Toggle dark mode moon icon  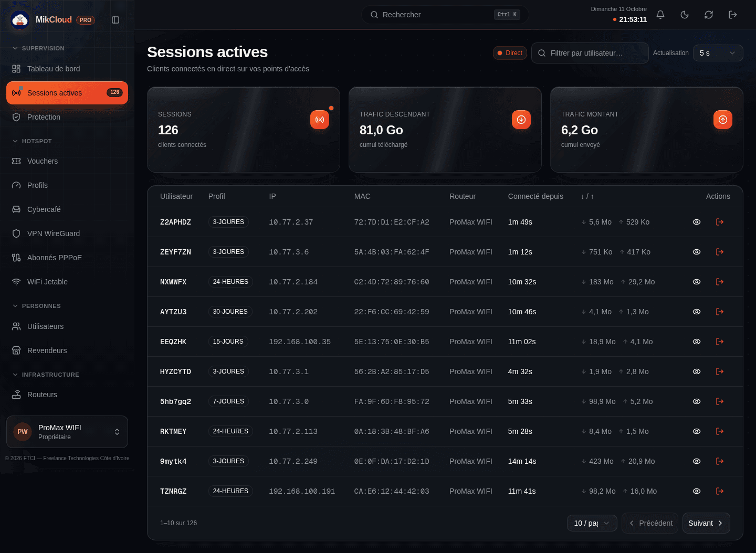pos(685,15)
